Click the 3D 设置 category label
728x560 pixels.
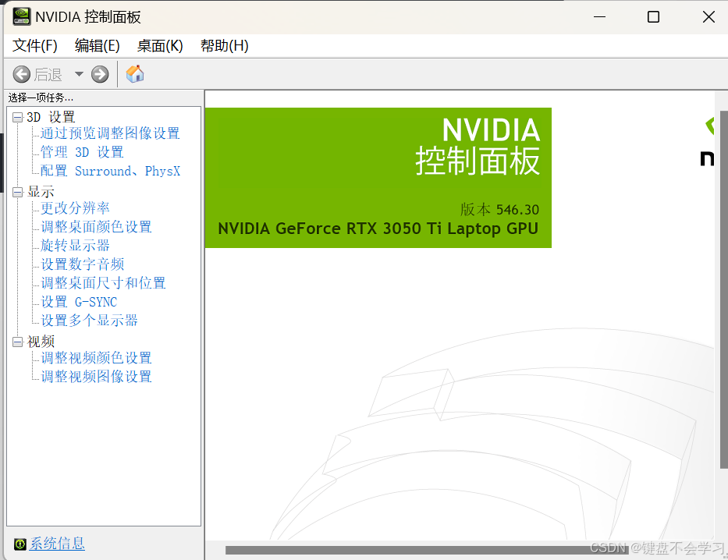pyautogui.click(x=51, y=118)
